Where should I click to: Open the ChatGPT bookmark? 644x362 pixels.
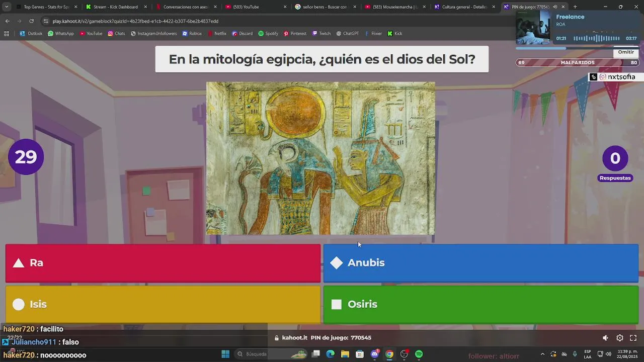(348, 34)
